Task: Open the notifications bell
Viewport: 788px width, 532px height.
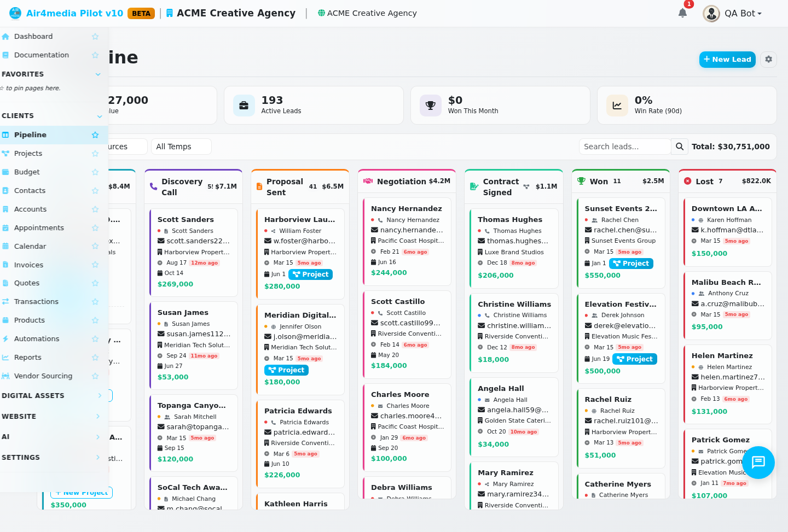Action: click(682, 13)
